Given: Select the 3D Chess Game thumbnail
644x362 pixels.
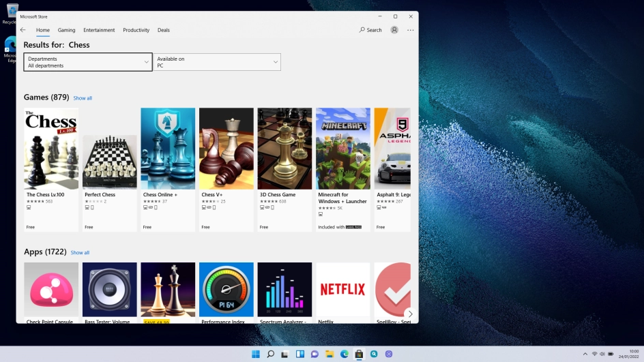Looking at the screenshot, I should (x=284, y=149).
